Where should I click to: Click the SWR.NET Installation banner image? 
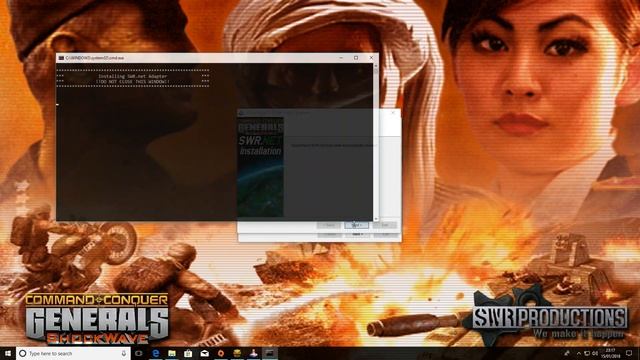[x=260, y=167]
